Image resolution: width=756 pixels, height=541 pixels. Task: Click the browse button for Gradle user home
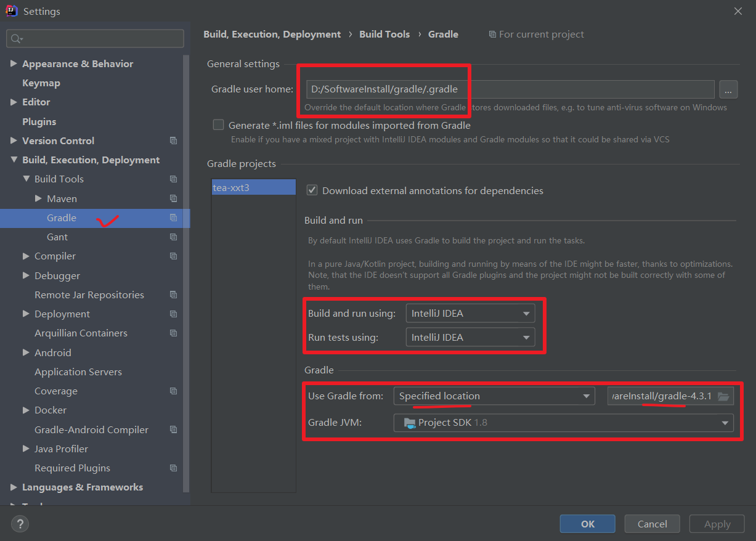pyautogui.click(x=728, y=89)
